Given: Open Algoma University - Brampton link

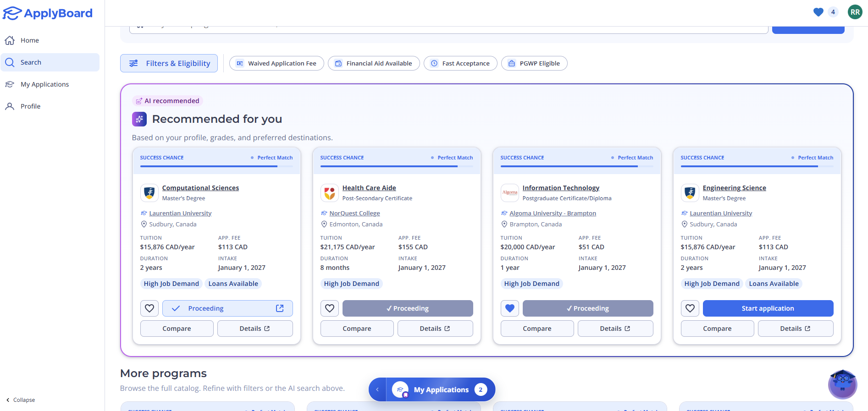Looking at the screenshot, I should click(x=553, y=213).
